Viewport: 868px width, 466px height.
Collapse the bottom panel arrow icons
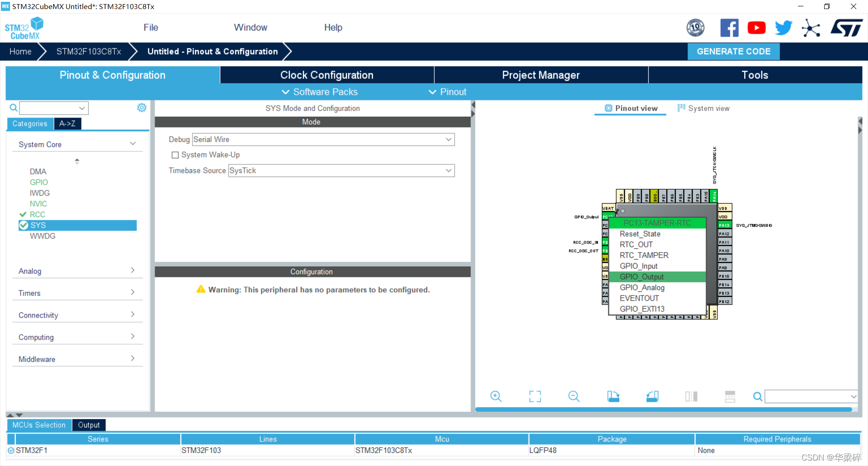(14, 415)
